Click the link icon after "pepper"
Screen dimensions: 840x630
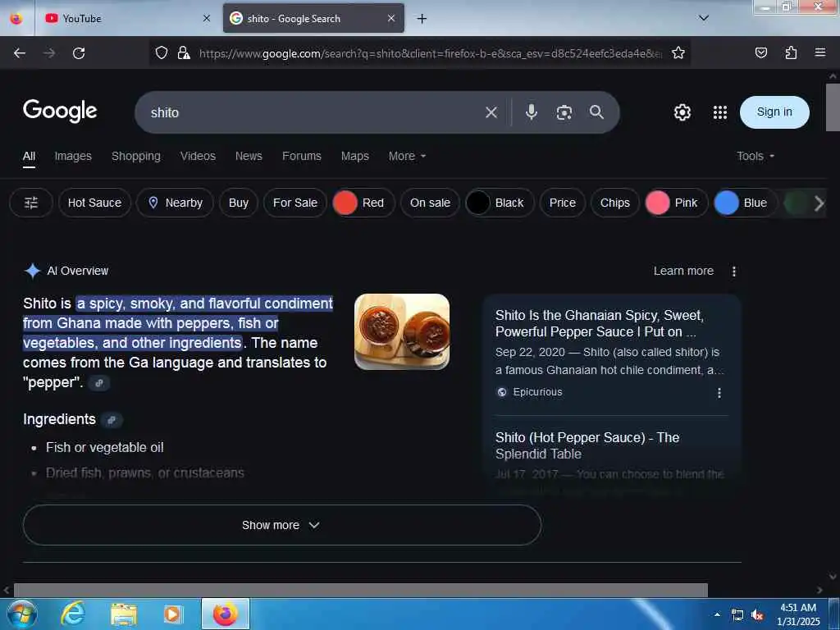[x=99, y=383]
